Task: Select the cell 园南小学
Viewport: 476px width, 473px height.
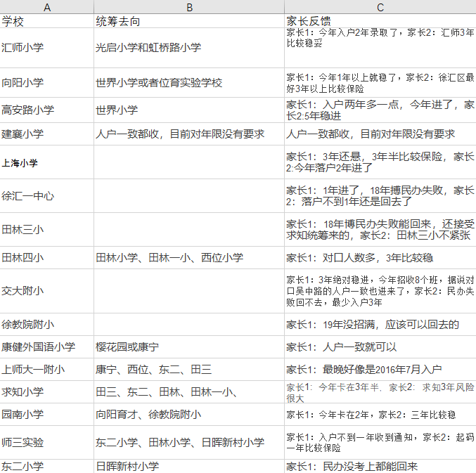Action: (x=46, y=414)
